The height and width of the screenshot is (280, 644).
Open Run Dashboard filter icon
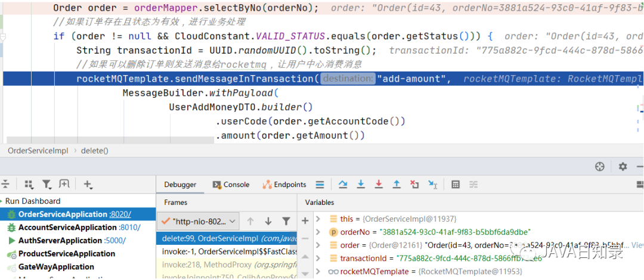47,184
